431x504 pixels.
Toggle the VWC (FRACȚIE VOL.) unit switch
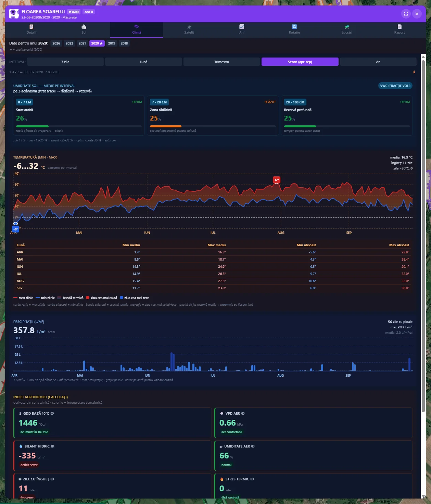click(x=395, y=86)
